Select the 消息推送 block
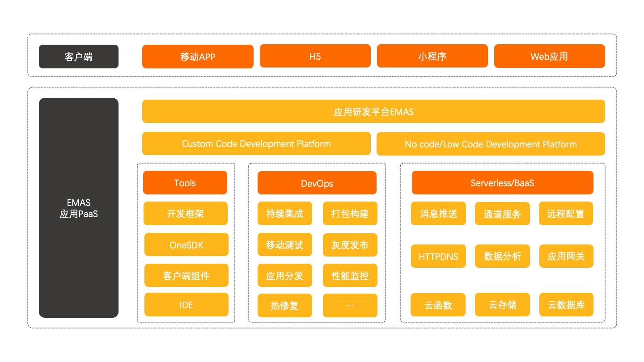Image resolution: width=644 pixels, height=362 pixels. (438, 214)
